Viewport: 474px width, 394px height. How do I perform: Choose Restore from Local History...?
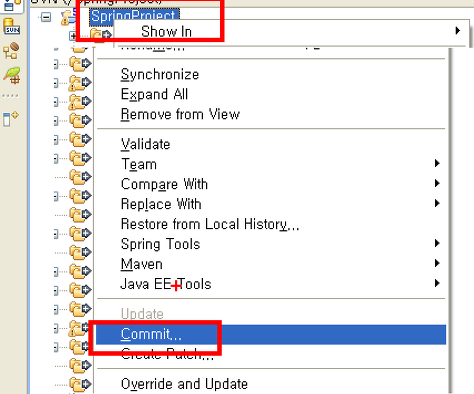click(271, 224)
